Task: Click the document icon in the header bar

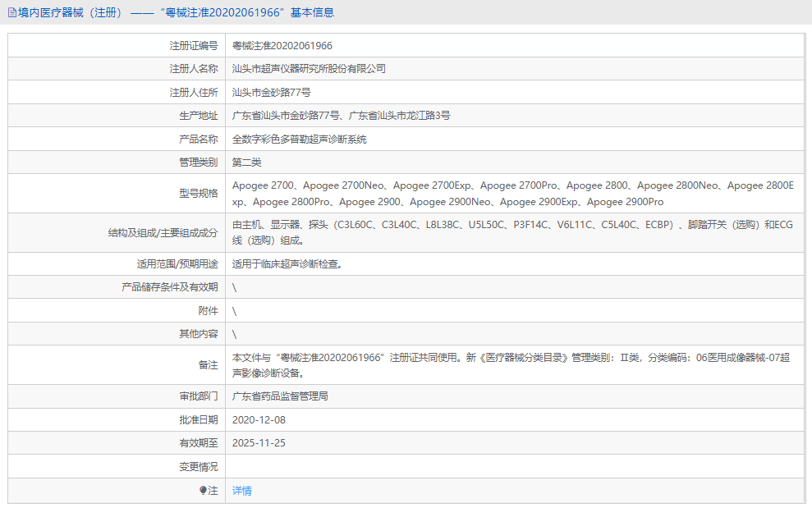Action: pyautogui.click(x=11, y=13)
